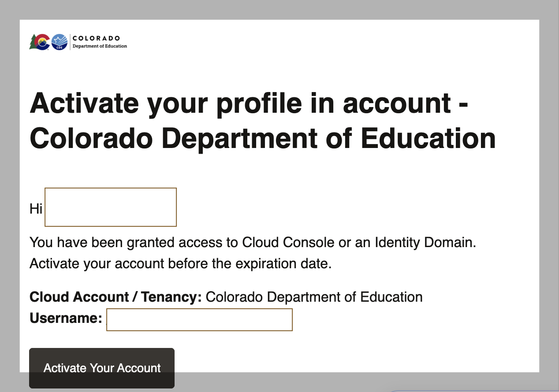Click the heading line 'Colorado Department of Education'
Image resolution: width=559 pixels, height=392 pixels.
pyautogui.click(x=263, y=138)
